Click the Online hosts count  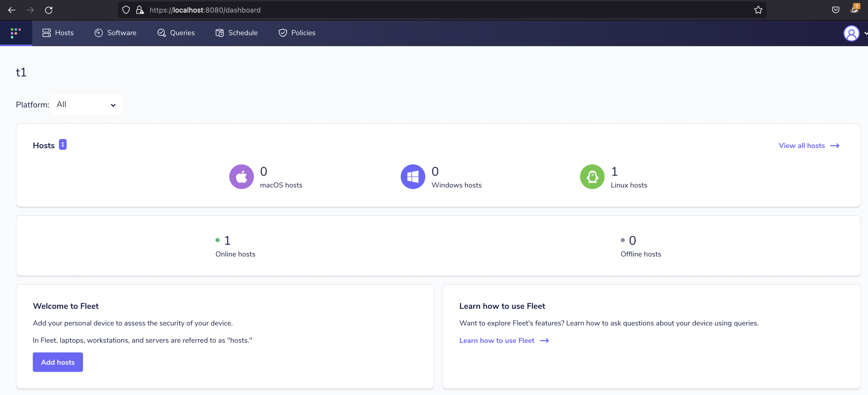point(228,241)
